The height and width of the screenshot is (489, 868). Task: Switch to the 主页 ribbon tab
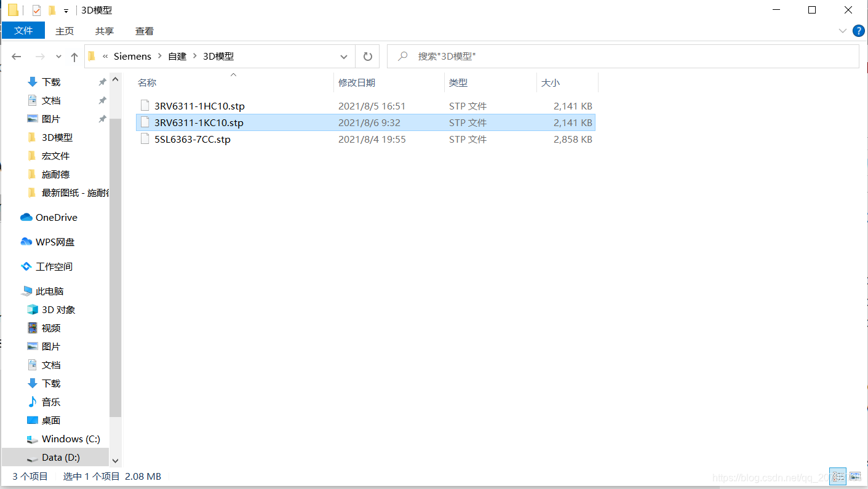pyautogui.click(x=65, y=31)
